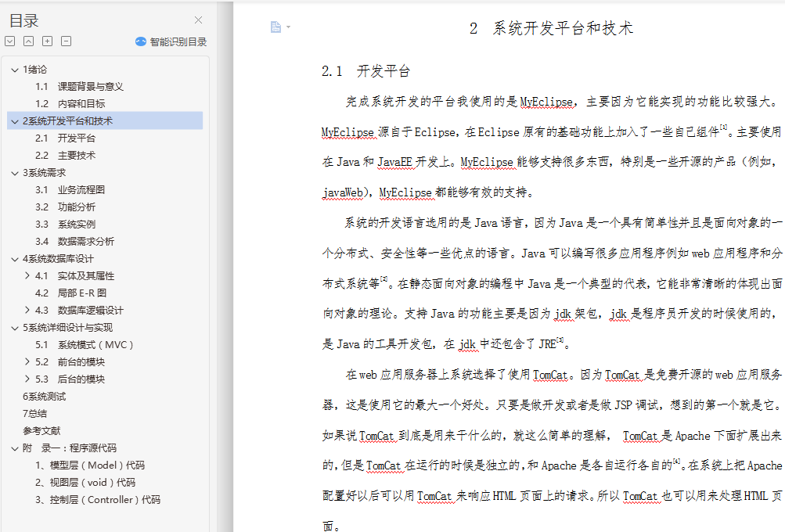785x532 pixels.
Task: Collapse the 1绪论 section
Action: click(x=15, y=70)
